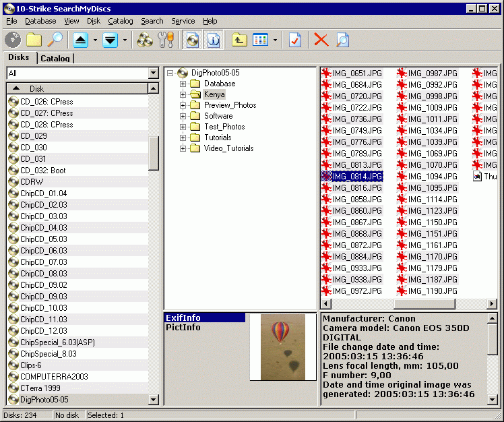Expand the Video_Tutorials folder node
Image resolution: width=504 pixels, height=422 pixels.
tap(183, 148)
